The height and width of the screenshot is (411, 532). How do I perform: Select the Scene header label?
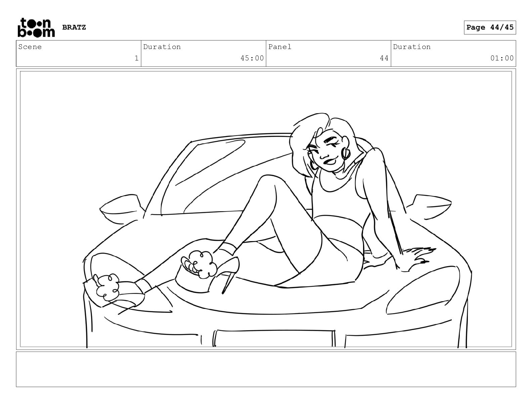click(x=30, y=47)
